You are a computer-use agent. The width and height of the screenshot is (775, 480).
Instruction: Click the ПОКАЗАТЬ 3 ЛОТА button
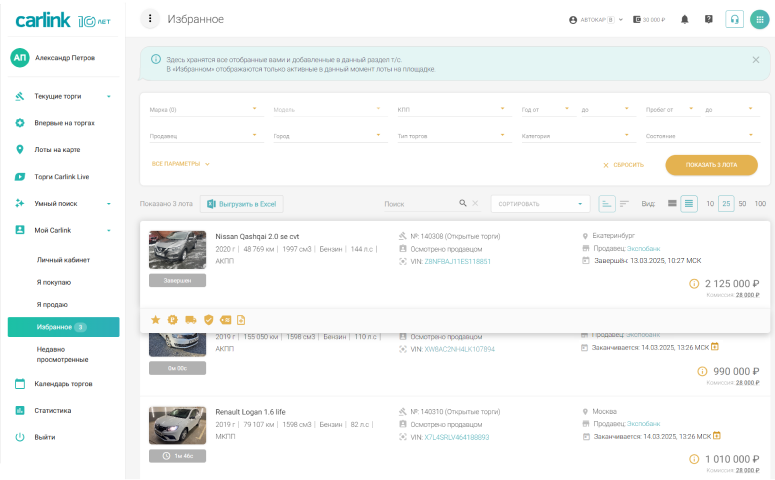[x=711, y=164]
